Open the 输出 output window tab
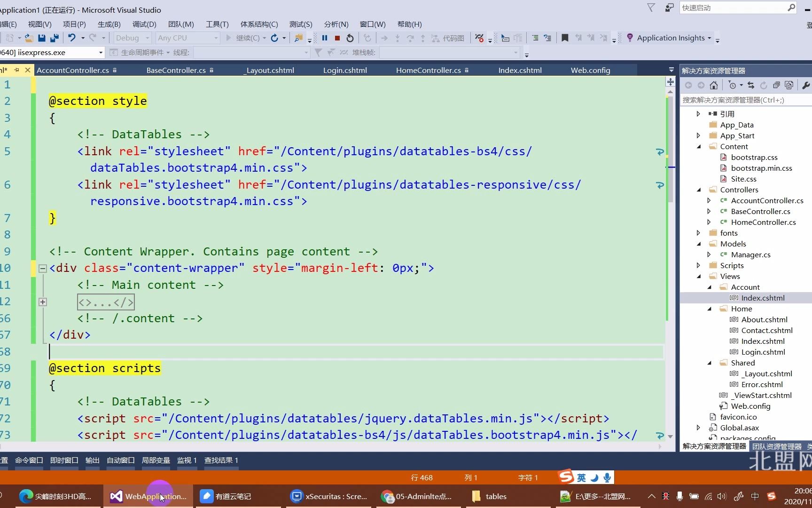Image resolution: width=812 pixels, height=508 pixels. [x=92, y=460]
